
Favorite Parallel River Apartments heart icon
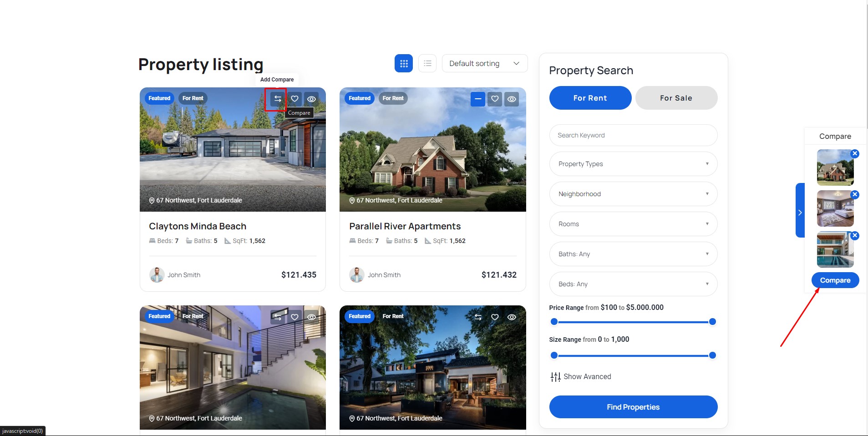pos(495,99)
